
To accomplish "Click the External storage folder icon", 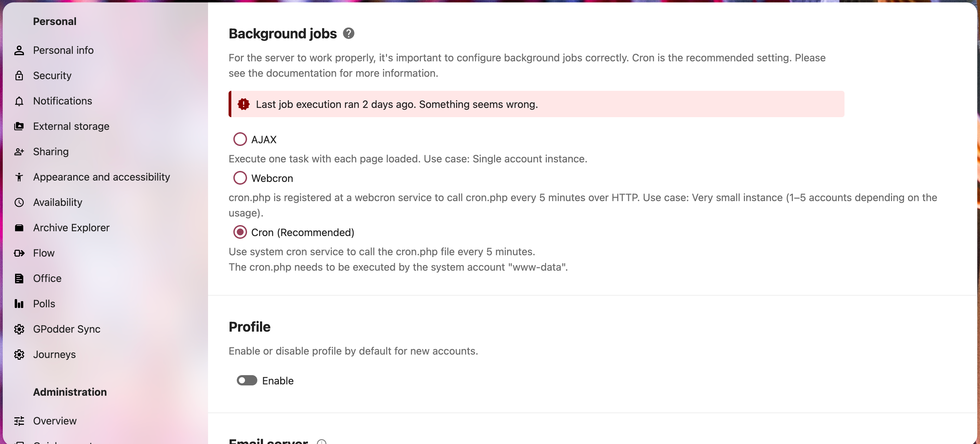I will pos(19,126).
